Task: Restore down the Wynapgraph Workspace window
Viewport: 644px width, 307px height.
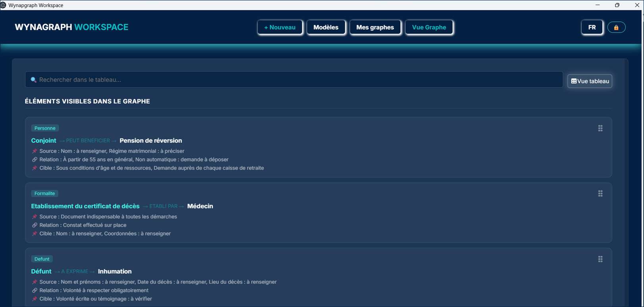Action: tap(617, 5)
